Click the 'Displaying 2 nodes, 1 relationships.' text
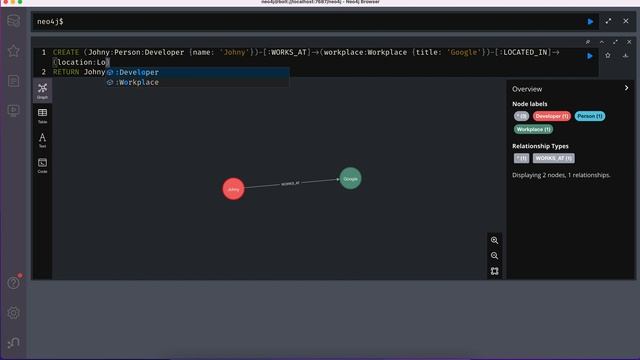Viewport: 640px width, 360px height. 561,175
